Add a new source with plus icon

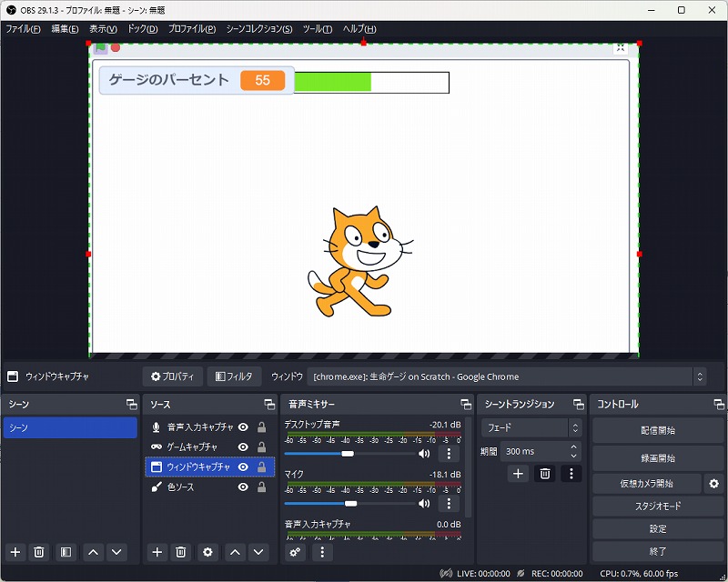(x=157, y=552)
